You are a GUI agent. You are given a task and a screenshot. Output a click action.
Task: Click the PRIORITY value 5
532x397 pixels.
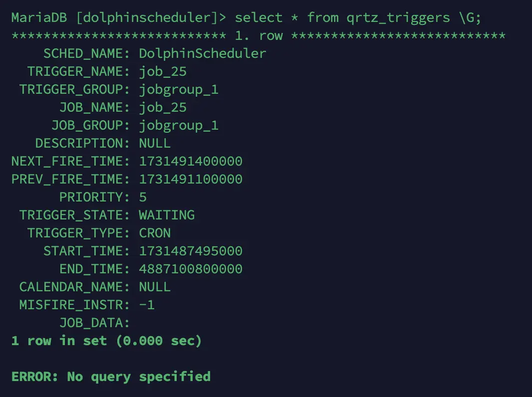[143, 197]
